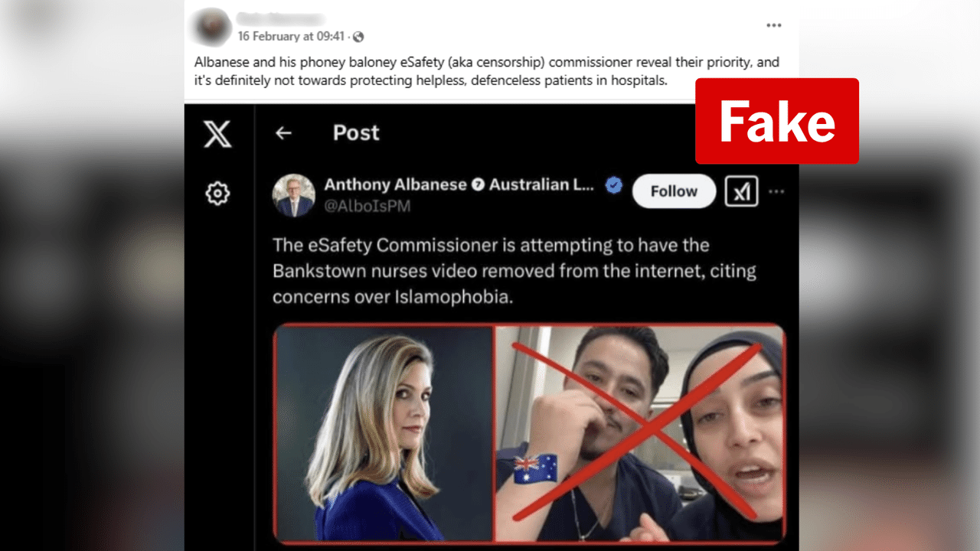Open the blurred Facebook poster's avatar
The image size is (980, 551).
click(212, 28)
